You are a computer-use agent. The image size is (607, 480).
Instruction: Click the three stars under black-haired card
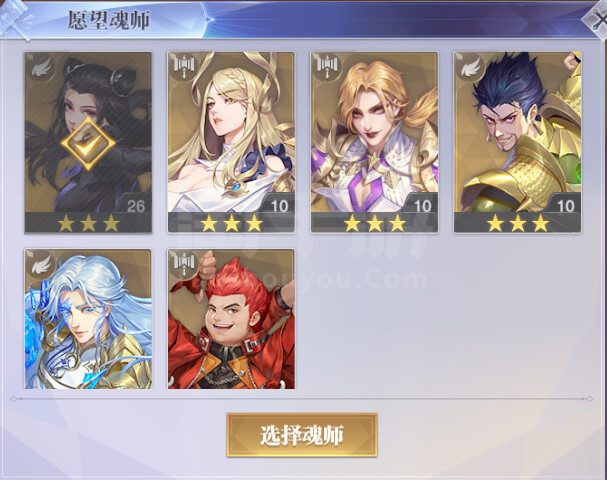point(88,223)
